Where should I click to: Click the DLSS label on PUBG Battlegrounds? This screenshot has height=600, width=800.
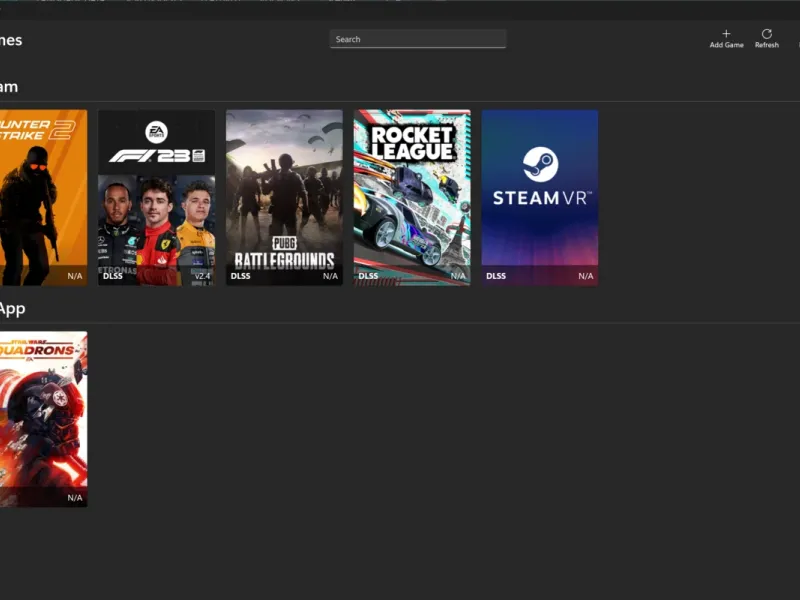pos(240,276)
